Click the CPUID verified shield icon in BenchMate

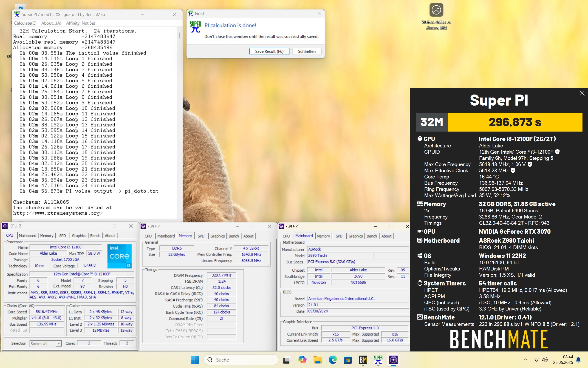[558, 152]
